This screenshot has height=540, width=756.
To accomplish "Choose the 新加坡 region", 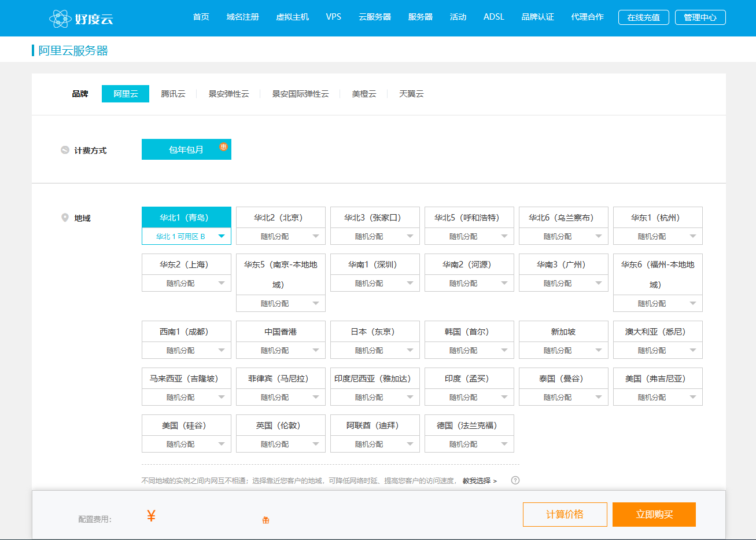I will pos(563,332).
